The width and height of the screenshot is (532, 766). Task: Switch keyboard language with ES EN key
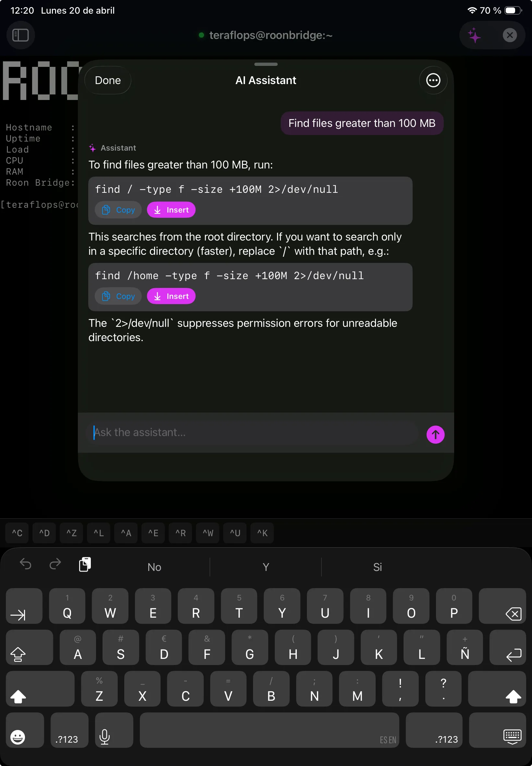[x=388, y=739]
